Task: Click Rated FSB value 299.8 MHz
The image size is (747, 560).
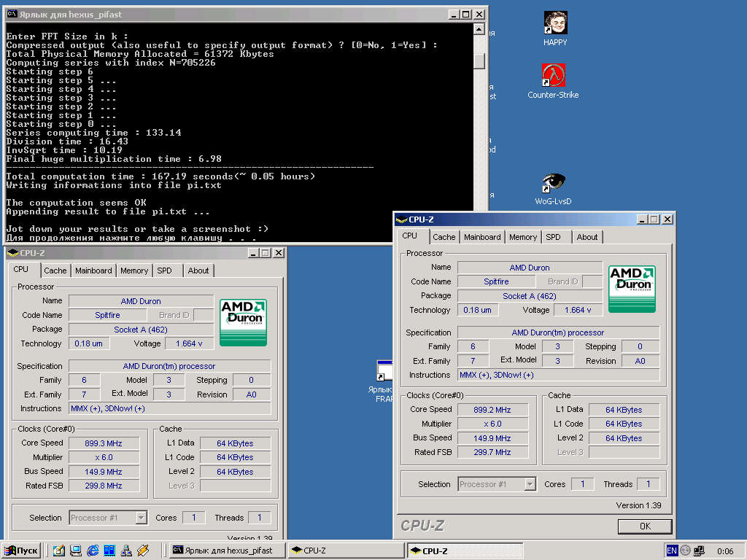Action: (x=104, y=486)
